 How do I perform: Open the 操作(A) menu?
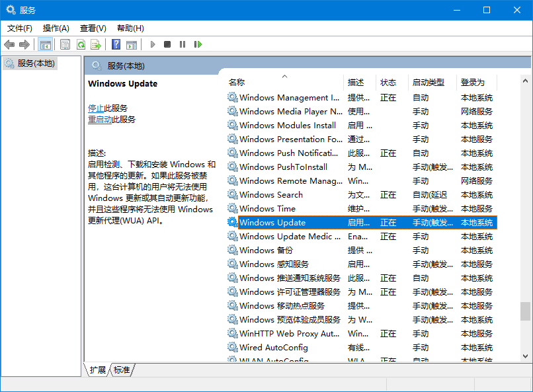57,28
